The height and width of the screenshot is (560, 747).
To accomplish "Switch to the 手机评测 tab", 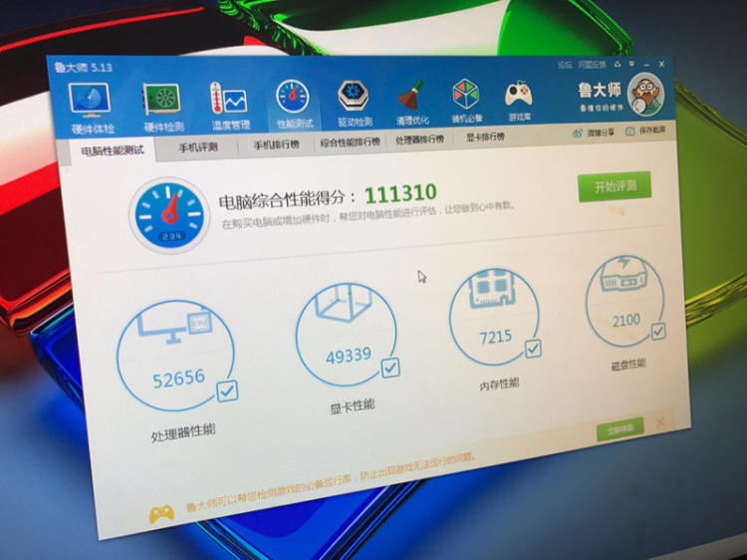I will [x=198, y=147].
